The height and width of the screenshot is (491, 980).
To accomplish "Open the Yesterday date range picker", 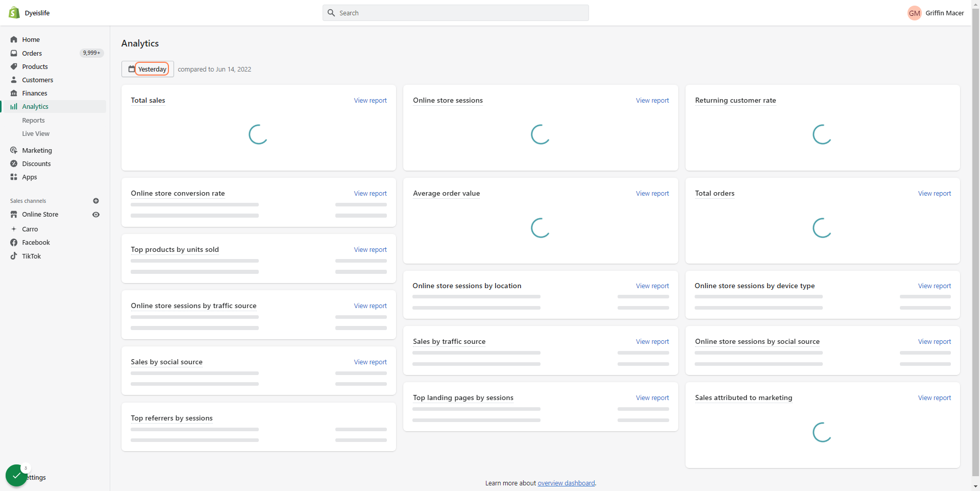I will (148, 69).
